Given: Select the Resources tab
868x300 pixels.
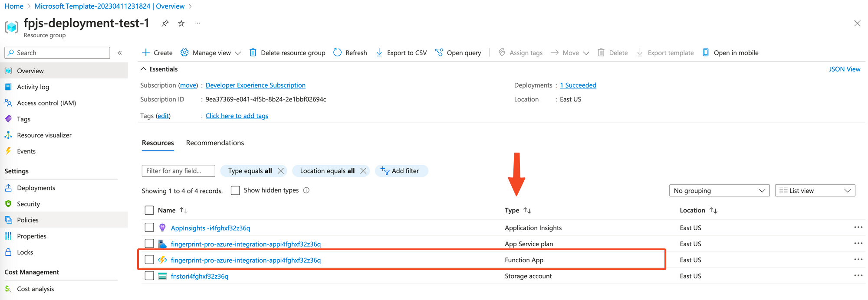Looking at the screenshot, I should [158, 143].
